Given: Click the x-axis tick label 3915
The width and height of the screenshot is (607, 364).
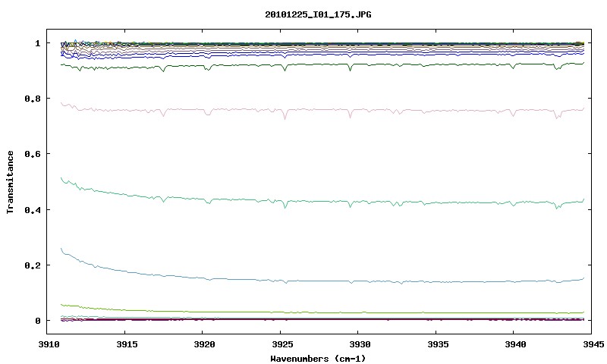Looking at the screenshot, I should pos(127,344).
